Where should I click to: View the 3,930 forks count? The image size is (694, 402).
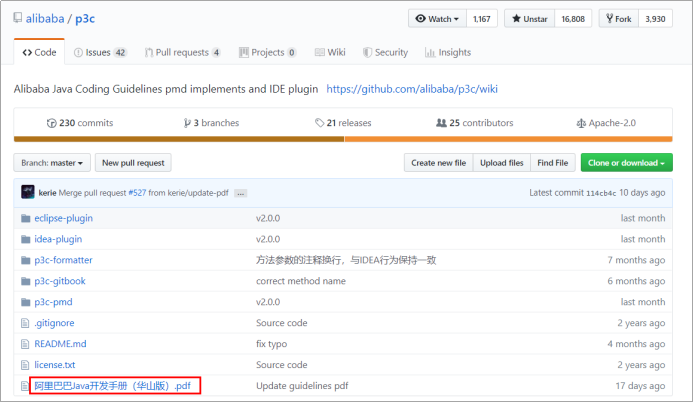(655, 19)
